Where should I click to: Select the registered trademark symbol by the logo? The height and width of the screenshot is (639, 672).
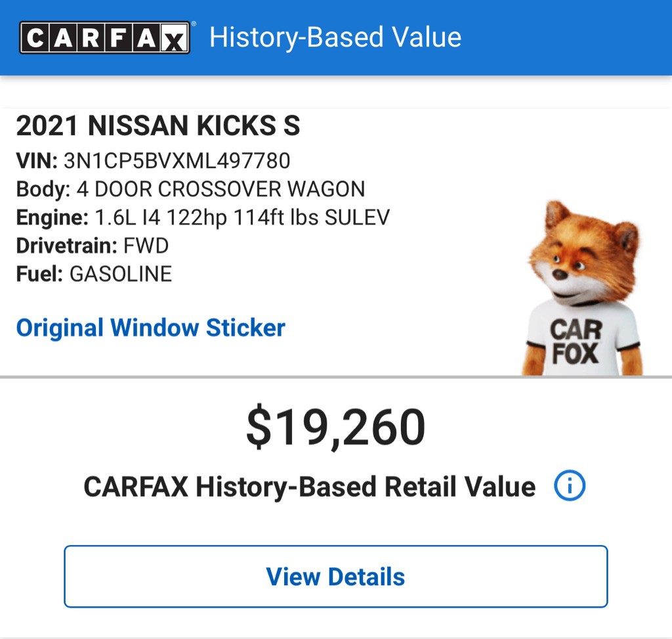tap(192, 24)
